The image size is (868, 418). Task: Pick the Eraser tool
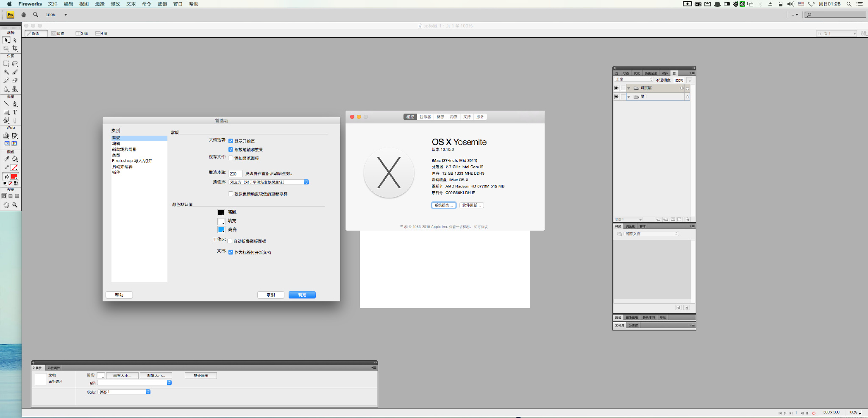15,81
